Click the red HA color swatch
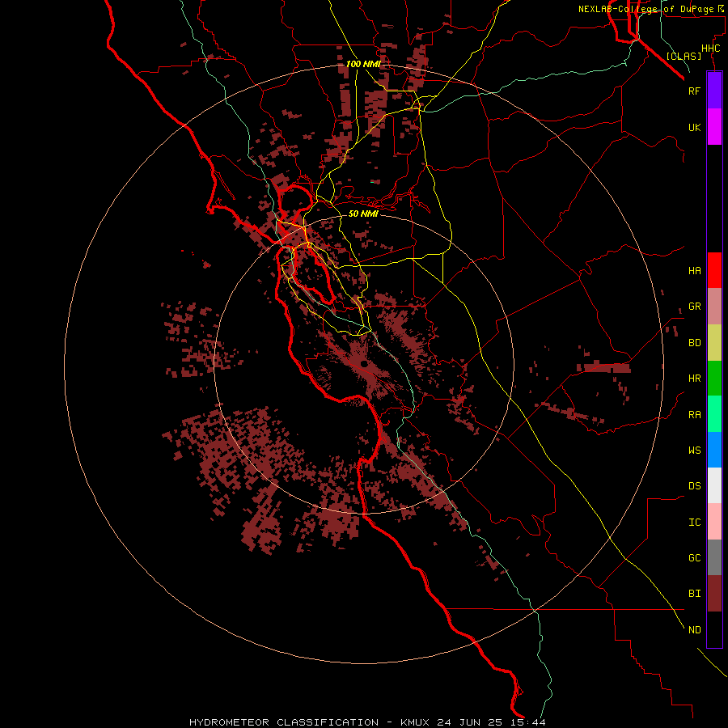The image size is (728, 728). coord(714,270)
